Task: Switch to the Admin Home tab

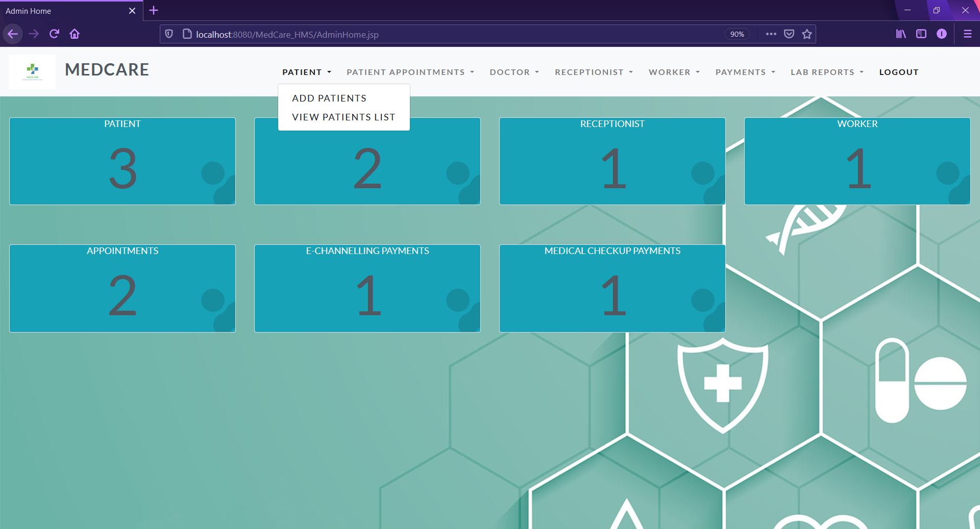Action: coord(66,10)
